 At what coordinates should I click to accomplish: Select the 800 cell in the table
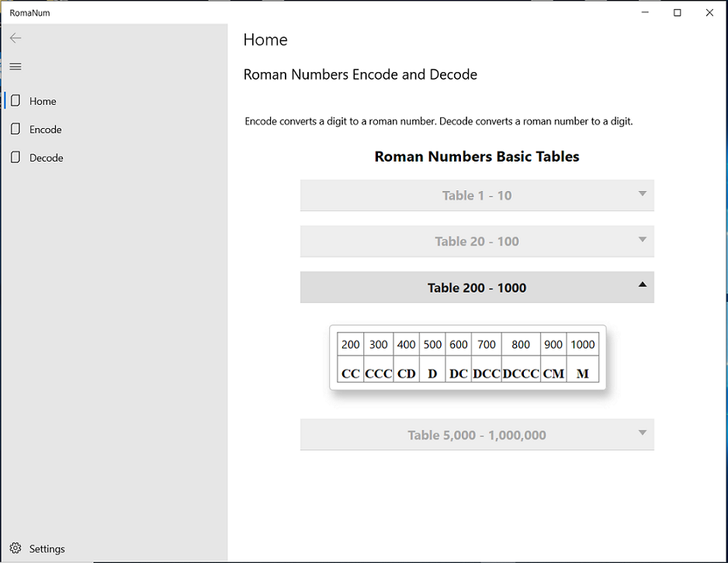pos(521,344)
